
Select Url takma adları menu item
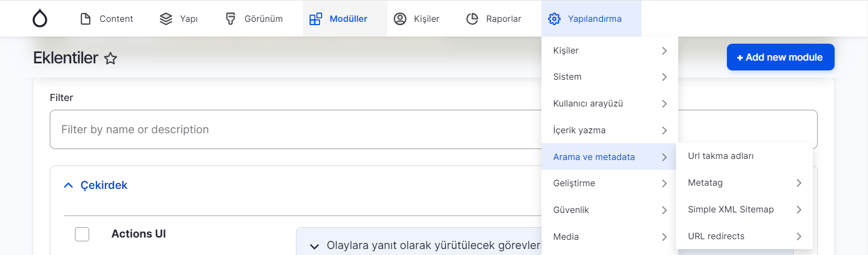coord(720,156)
